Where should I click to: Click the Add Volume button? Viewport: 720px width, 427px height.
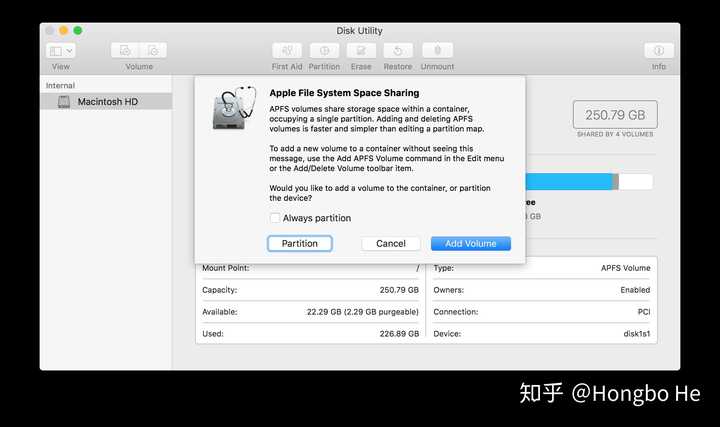(471, 243)
